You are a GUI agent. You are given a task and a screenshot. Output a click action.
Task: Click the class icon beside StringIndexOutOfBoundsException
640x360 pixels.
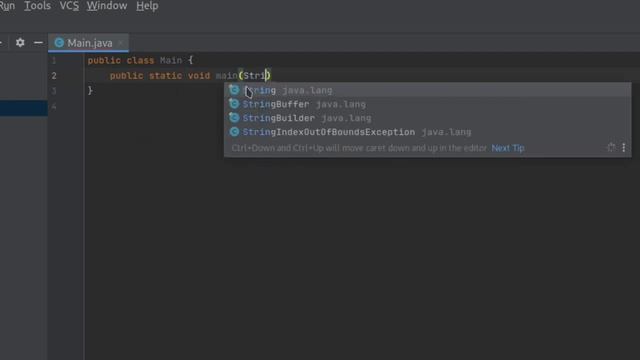coord(234,131)
